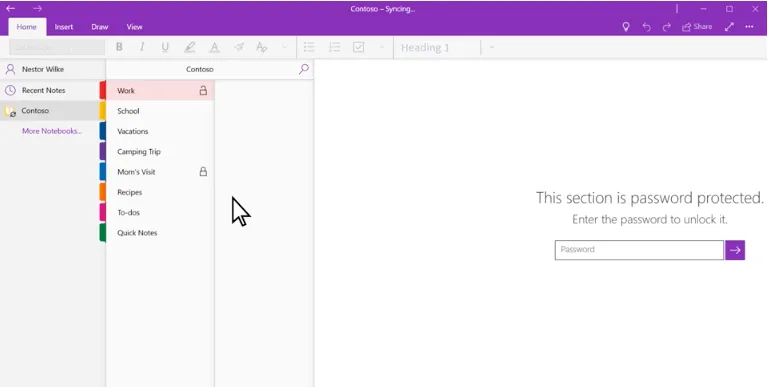Open the Vacations section
768x387 pixels.
pos(160,131)
